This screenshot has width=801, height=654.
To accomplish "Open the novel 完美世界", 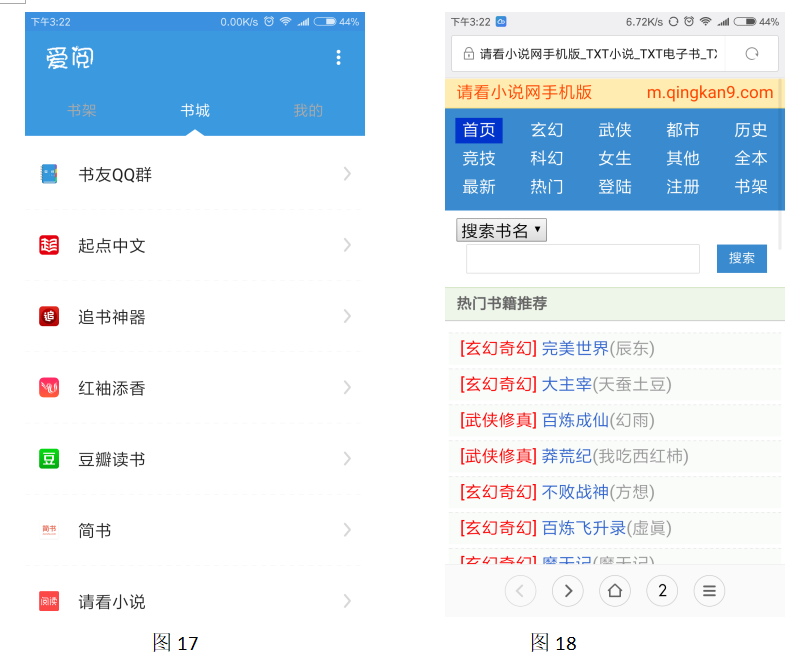I will 575,348.
